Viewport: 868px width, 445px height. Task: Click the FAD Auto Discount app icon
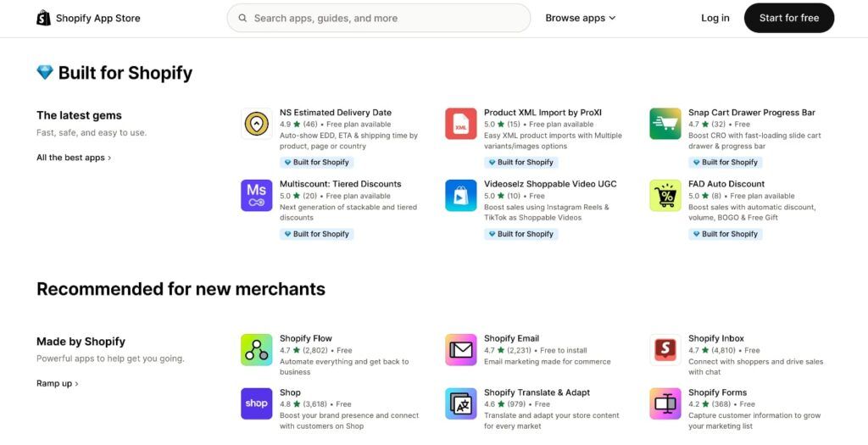coord(665,195)
